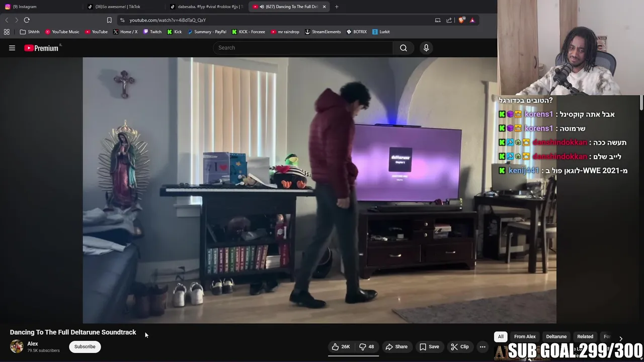
Task: Like the video with 26K likes
Action: point(341,346)
